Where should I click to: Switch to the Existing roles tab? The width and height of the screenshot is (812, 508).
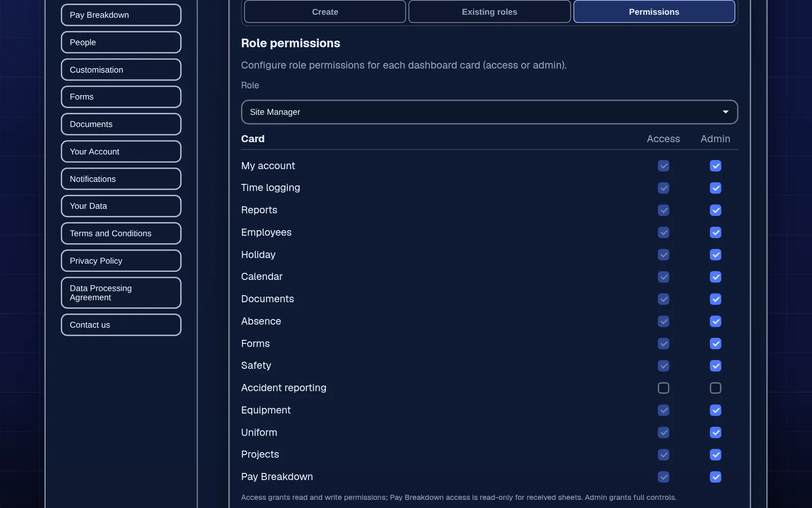pos(489,12)
